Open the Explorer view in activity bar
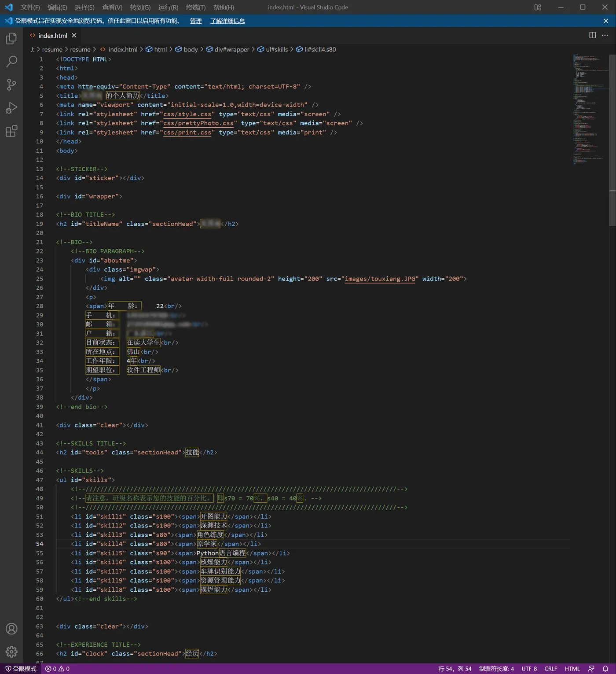This screenshot has width=616, height=674. pos(11,39)
